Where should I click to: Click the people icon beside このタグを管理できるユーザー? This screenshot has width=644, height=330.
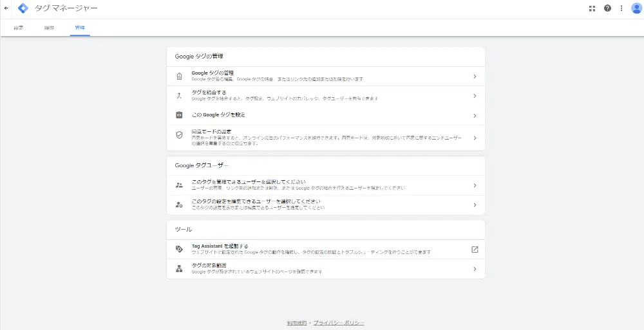point(179,185)
